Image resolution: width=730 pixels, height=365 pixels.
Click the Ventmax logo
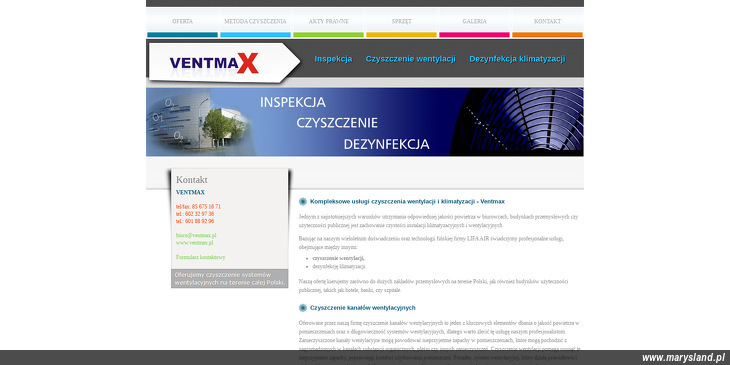(214, 63)
